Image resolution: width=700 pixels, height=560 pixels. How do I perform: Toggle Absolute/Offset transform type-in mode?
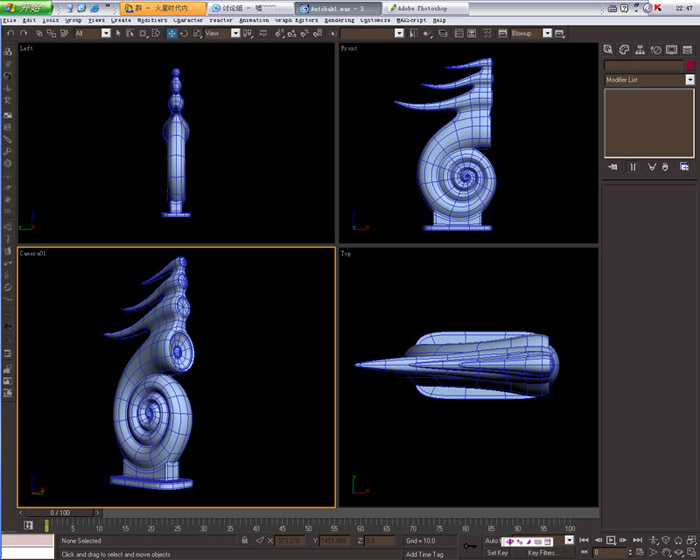[x=260, y=540]
